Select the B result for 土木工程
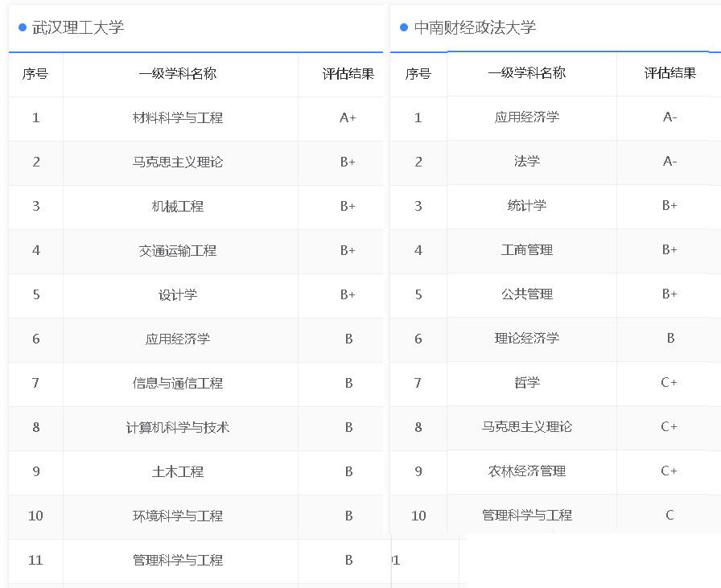This screenshot has height=588, width=721. (x=348, y=471)
